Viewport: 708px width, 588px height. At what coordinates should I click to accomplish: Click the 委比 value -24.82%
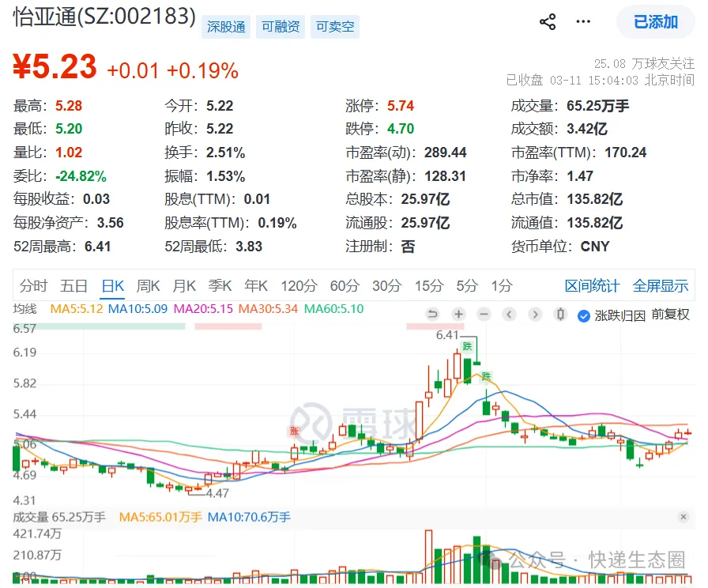click(81, 175)
